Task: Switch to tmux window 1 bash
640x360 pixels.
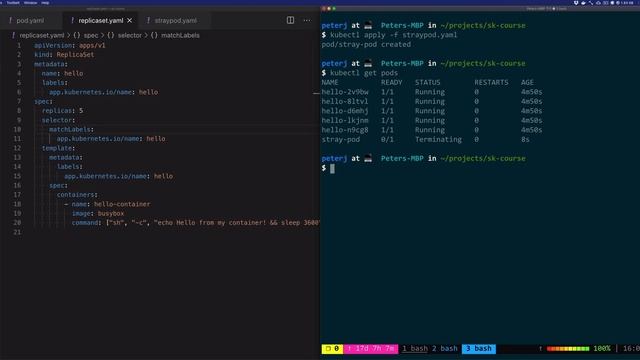Action: click(x=415, y=349)
